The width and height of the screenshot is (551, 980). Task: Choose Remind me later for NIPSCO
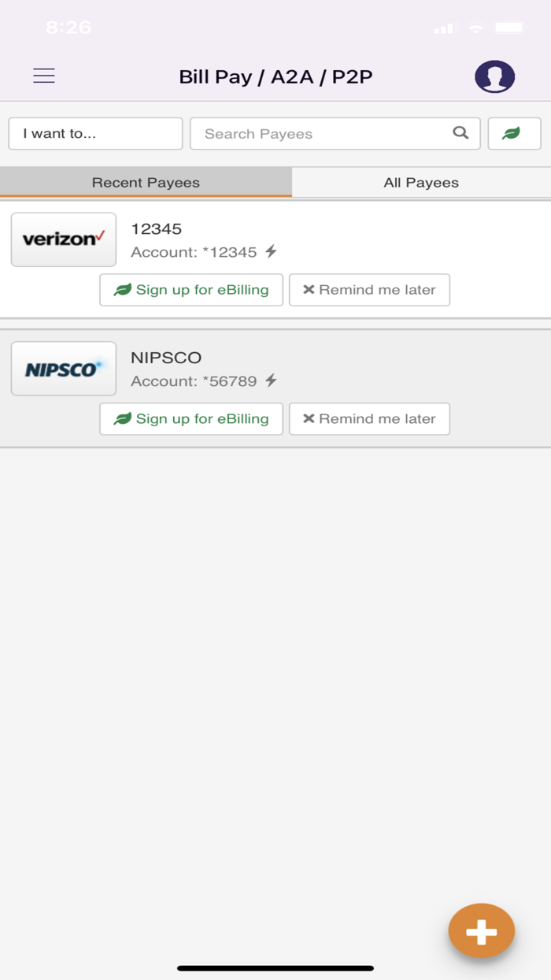pos(369,419)
